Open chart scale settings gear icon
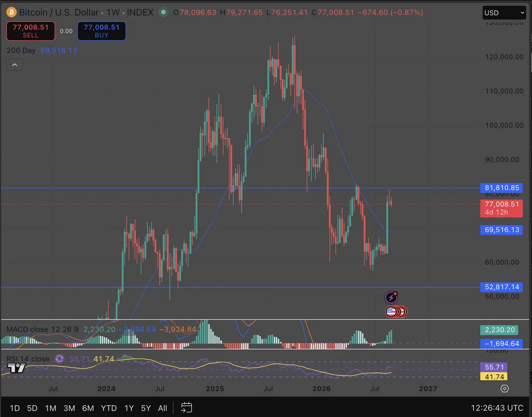Viewport: 532px width, 417px height. tap(505, 389)
